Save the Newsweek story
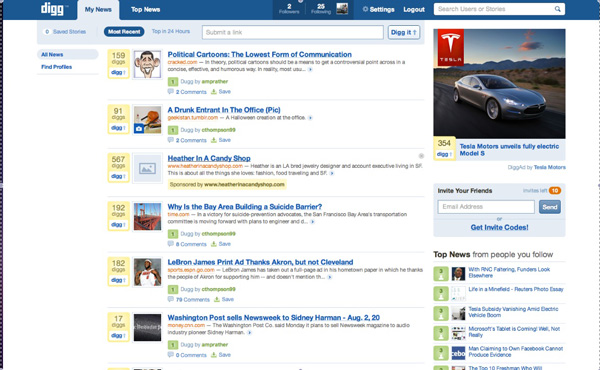Image resolution: width=600 pixels, height=370 pixels. 221,355
